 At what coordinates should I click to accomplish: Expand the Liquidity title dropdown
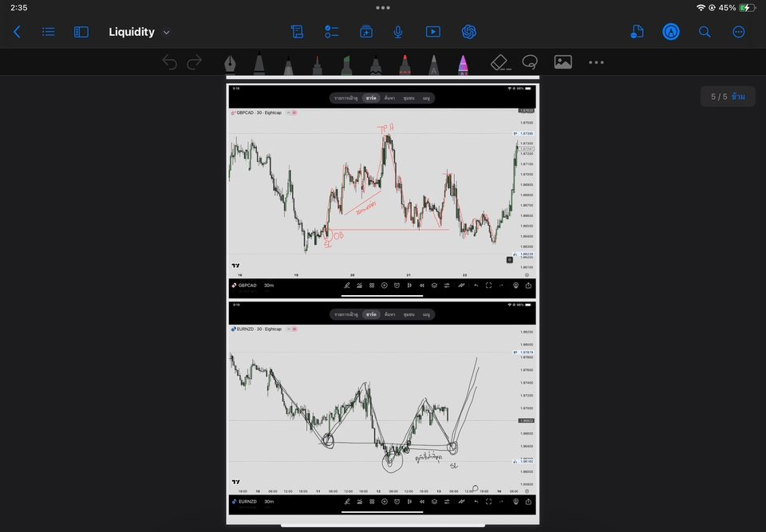166,33
